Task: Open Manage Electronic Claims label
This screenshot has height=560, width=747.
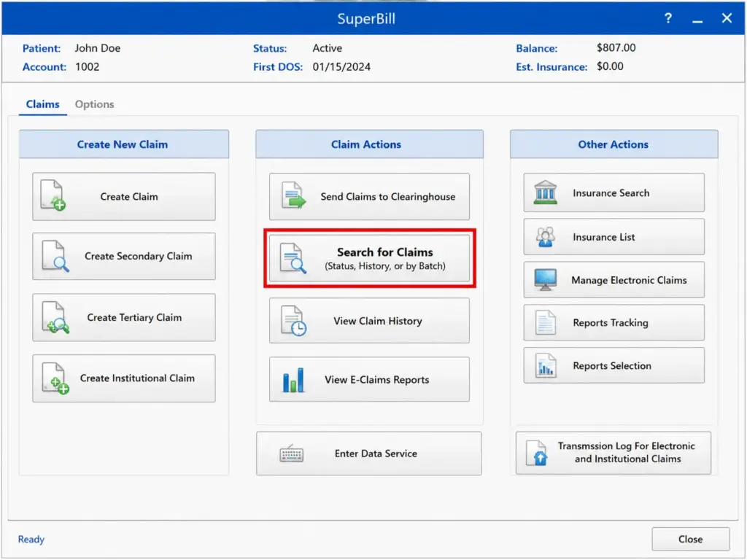Action: coord(629,281)
